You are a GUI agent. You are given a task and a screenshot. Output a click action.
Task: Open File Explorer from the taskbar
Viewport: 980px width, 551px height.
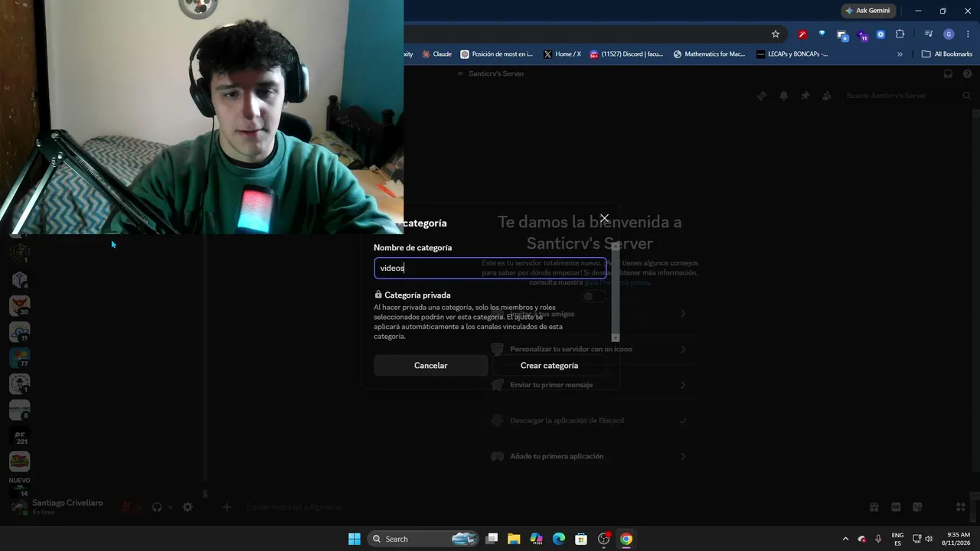[x=514, y=539]
